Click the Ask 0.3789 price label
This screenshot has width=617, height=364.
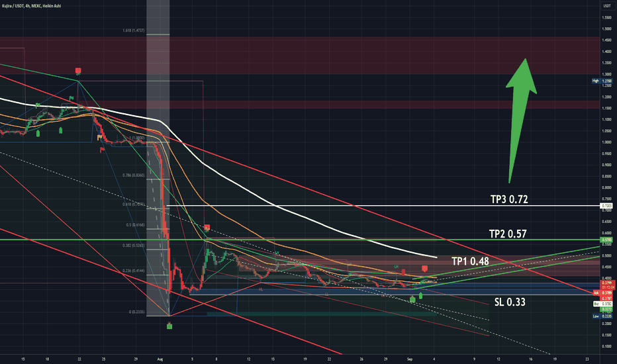[602, 293]
